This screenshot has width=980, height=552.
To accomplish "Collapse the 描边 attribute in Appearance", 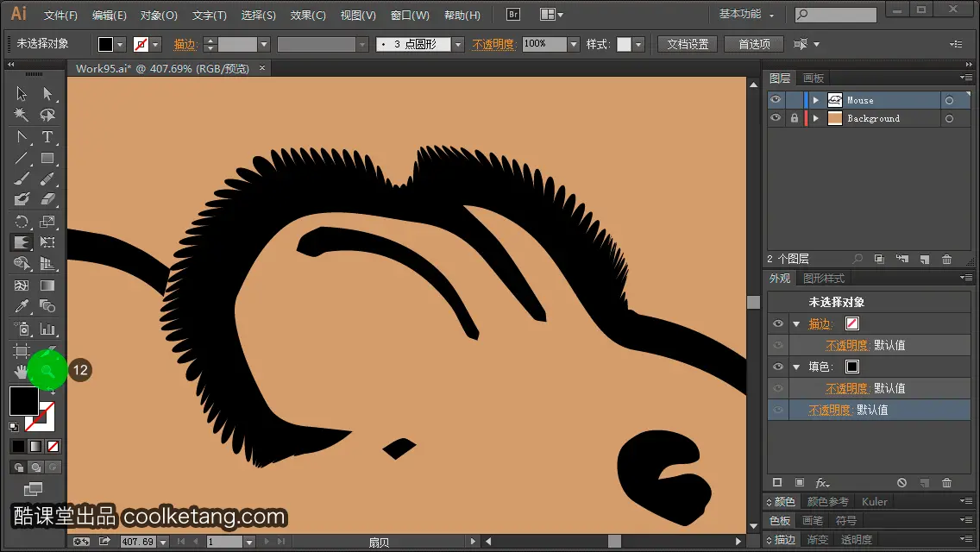I will (796, 323).
